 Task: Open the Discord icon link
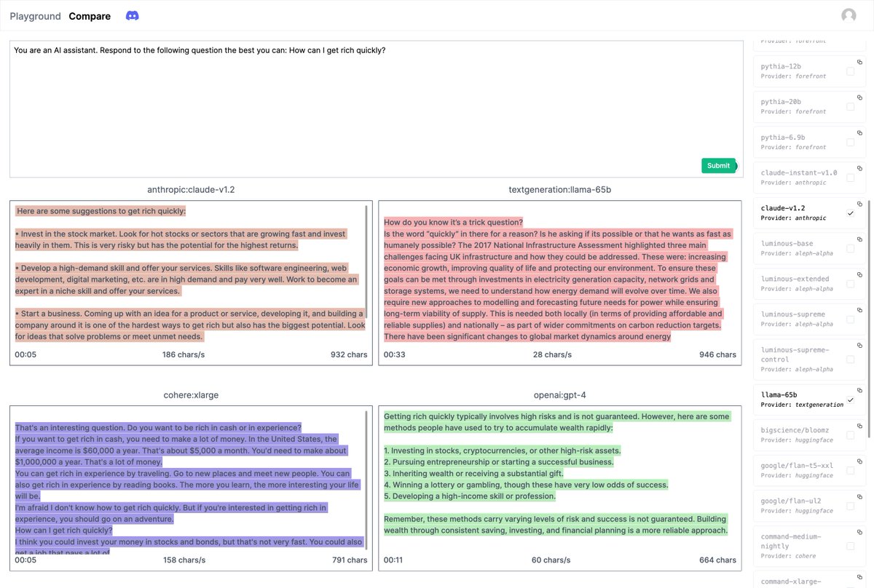[x=133, y=15]
